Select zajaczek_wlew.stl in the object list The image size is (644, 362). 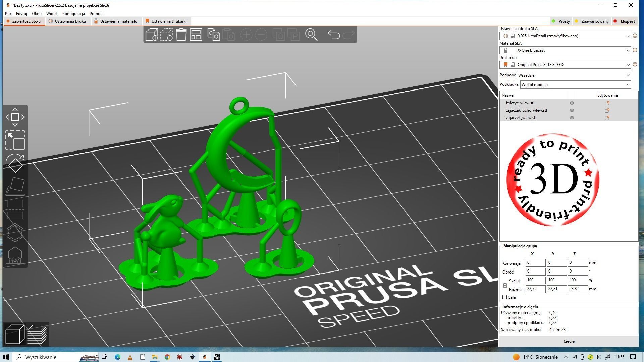[521, 118]
